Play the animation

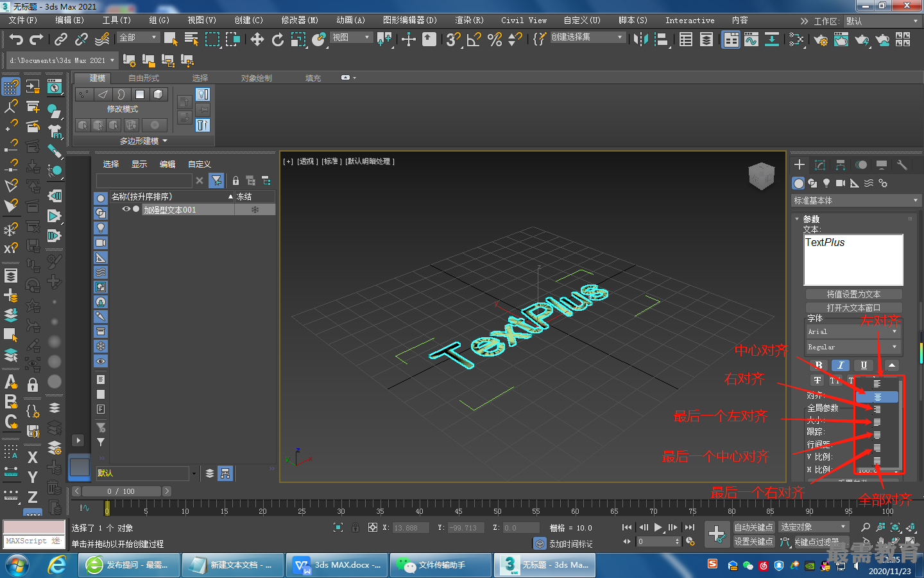[658, 527]
